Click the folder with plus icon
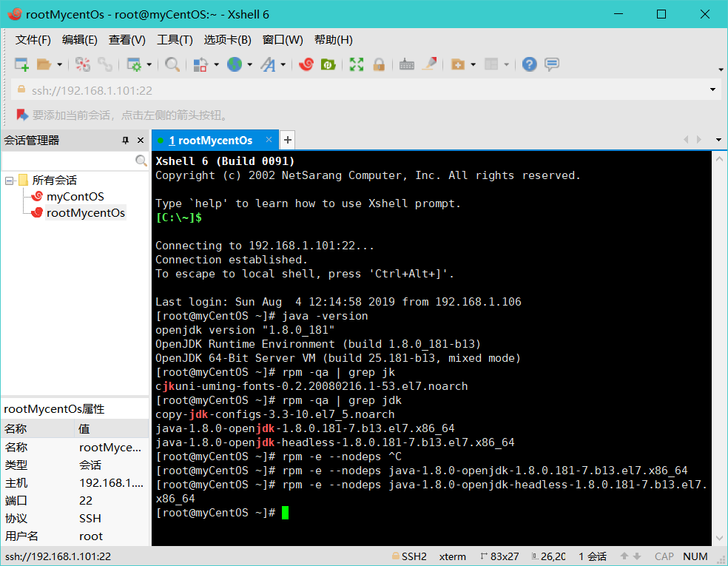Image resolution: width=728 pixels, height=566 pixels. click(x=458, y=64)
